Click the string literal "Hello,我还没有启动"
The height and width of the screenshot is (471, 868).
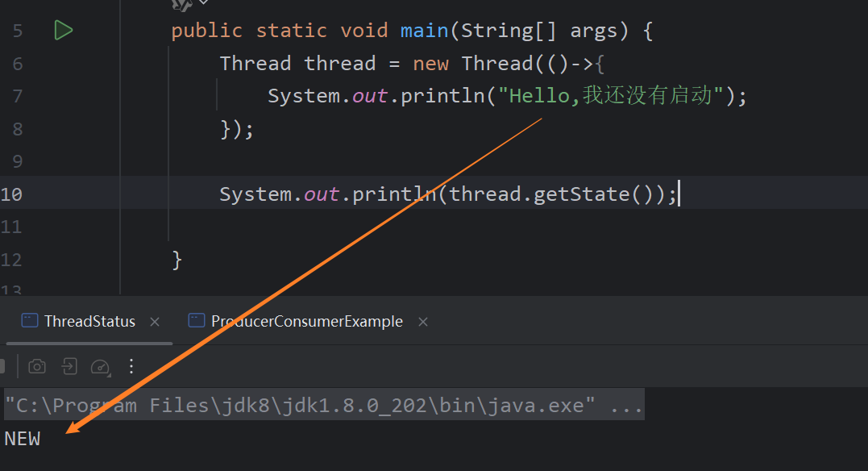pyautogui.click(x=611, y=96)
